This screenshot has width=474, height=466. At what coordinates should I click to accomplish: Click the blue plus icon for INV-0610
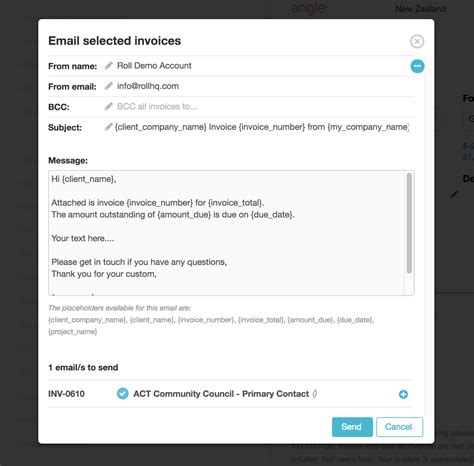pyautogui.click(x=403, y=394)
